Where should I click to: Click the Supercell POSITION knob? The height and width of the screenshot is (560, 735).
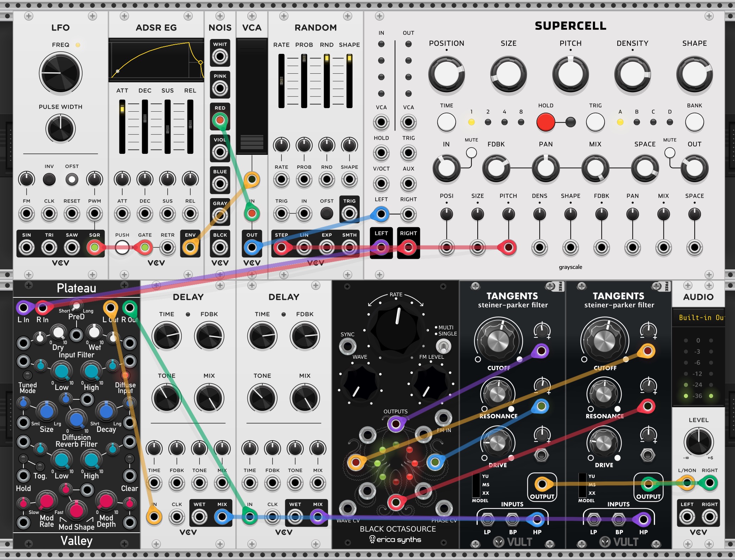pos(447,74)
